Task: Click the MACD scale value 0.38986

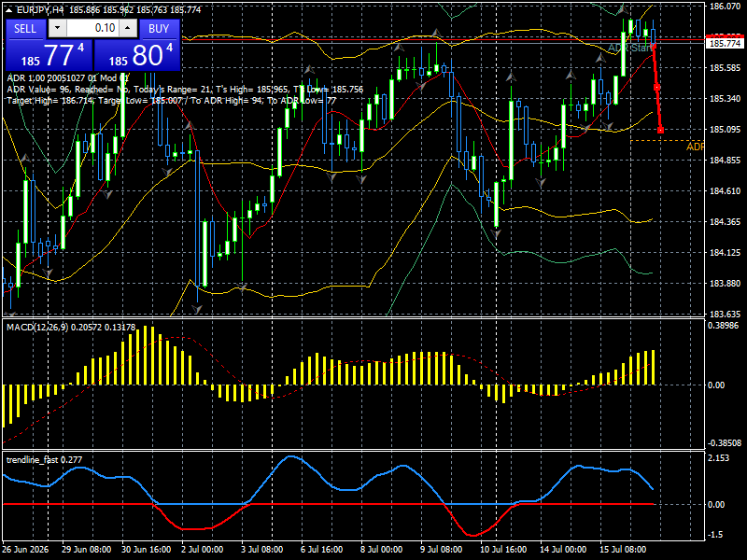Action: pos(723,325)
